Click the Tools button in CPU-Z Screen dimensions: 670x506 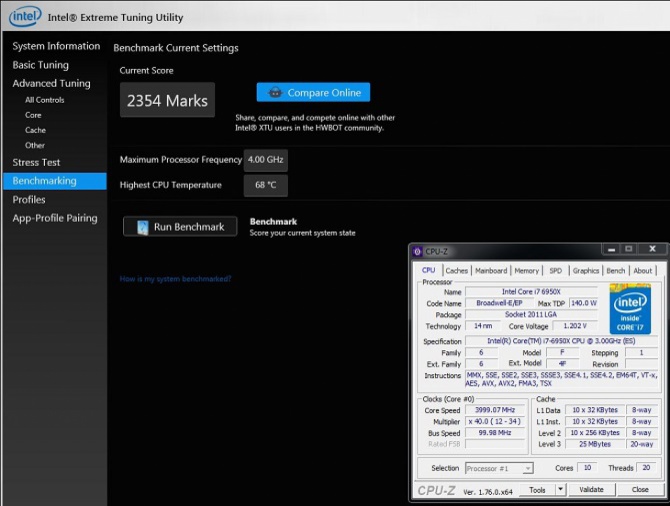click(x=537, y=490)
